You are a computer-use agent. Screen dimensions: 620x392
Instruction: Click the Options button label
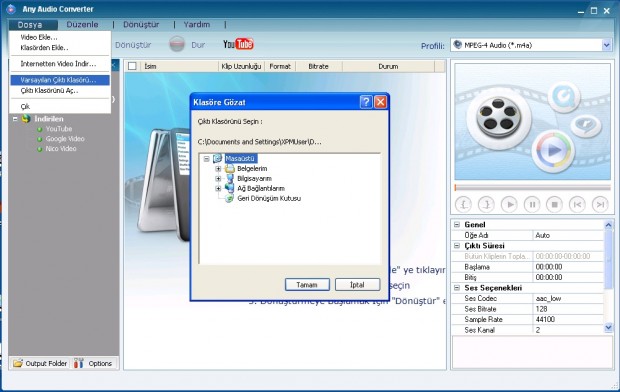100,363
